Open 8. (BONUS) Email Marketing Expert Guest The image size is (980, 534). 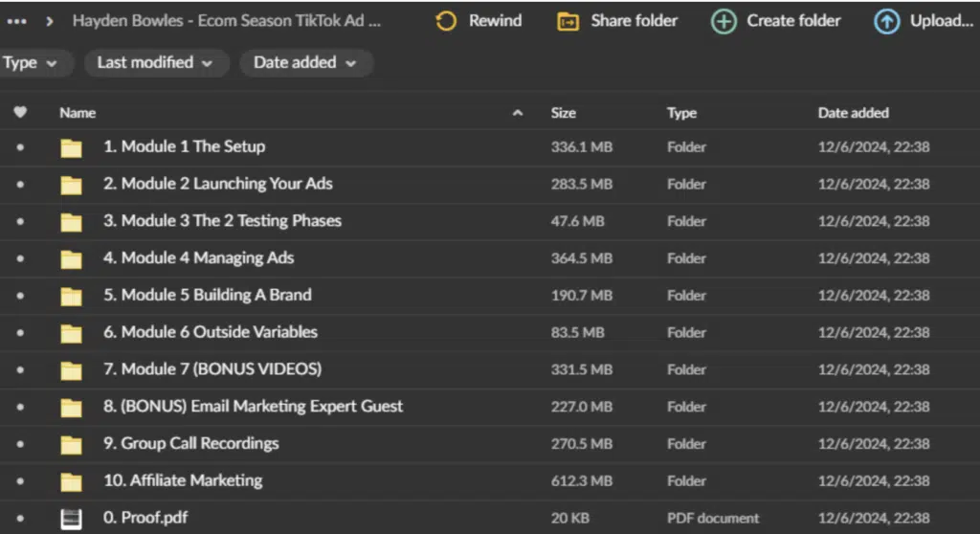click(x=253, y=406)
